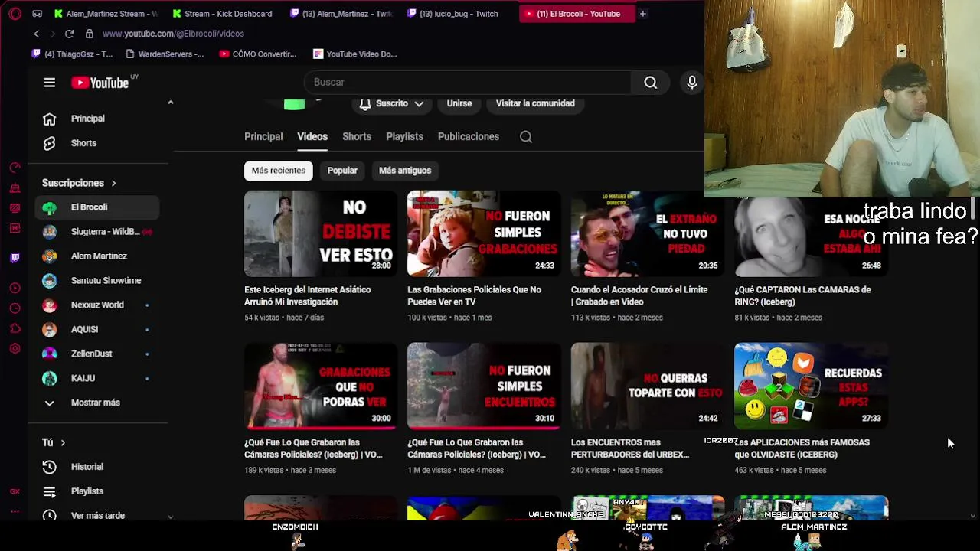This screenshot has height=551, width=980.
Task: Open the YouTube hamburger guide menu
Action: point(49,83)
